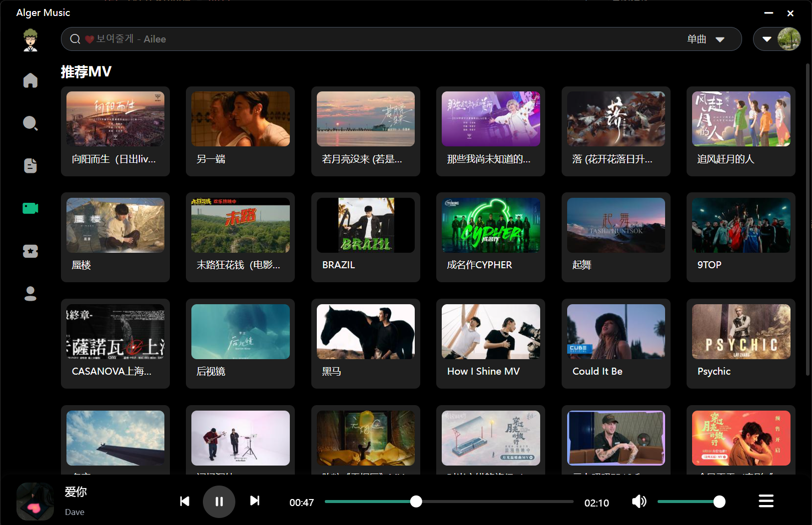Open the Home page in sidebar
The height and width of the screenshot is (525, 812).
[30, 80]
